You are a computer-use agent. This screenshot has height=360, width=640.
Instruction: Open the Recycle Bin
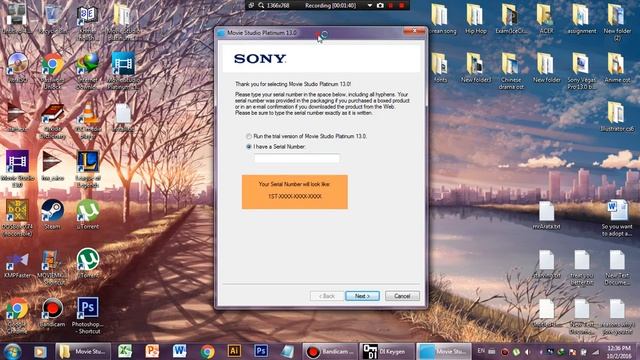pos(52,18)
